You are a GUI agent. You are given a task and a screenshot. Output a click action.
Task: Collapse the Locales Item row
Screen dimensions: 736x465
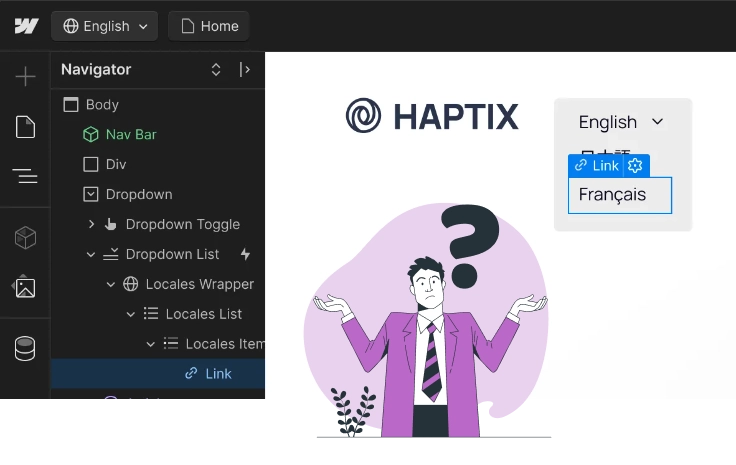coord(151,344)
